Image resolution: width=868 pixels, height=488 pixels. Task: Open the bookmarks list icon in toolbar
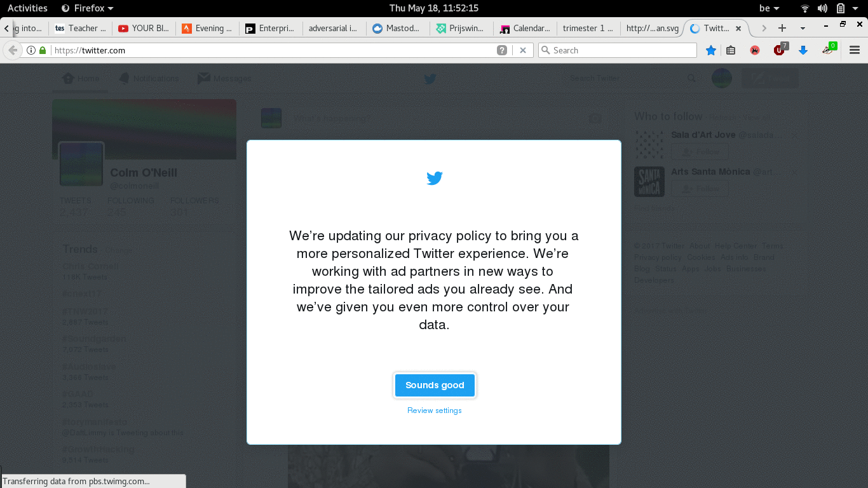pyautogui.click(x=731, y=50)
